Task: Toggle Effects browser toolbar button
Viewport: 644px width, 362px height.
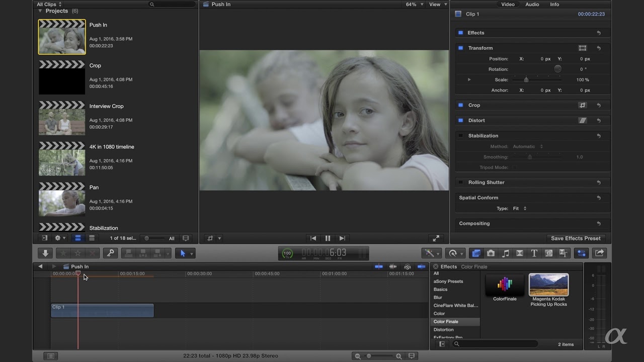Action: [476, 253]
